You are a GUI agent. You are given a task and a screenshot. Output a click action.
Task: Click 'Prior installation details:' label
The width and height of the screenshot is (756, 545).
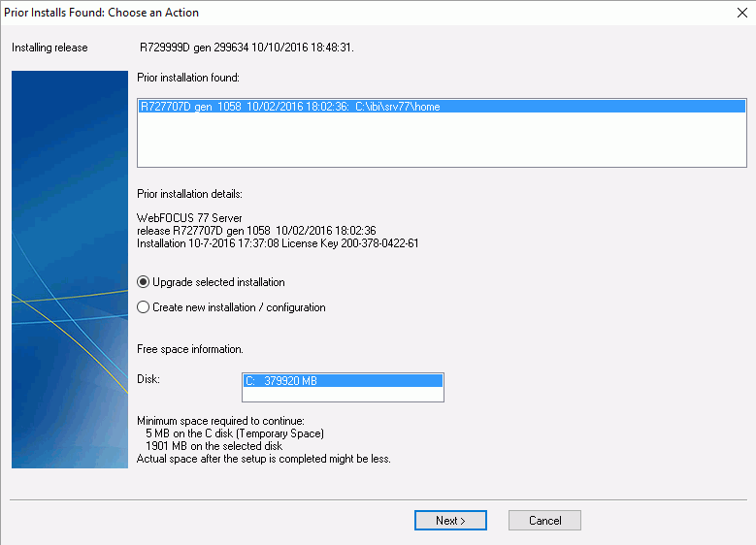(189, 194)
